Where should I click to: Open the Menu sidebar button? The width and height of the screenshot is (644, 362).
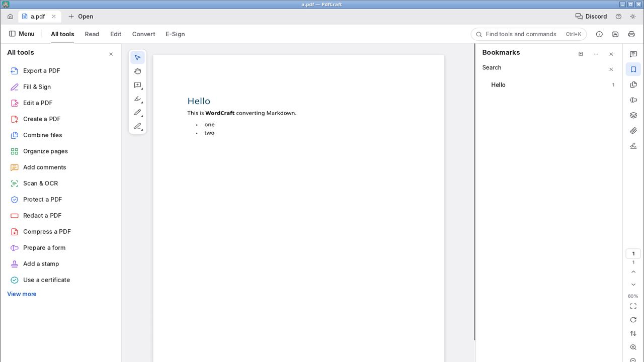(x=22, y=34)
